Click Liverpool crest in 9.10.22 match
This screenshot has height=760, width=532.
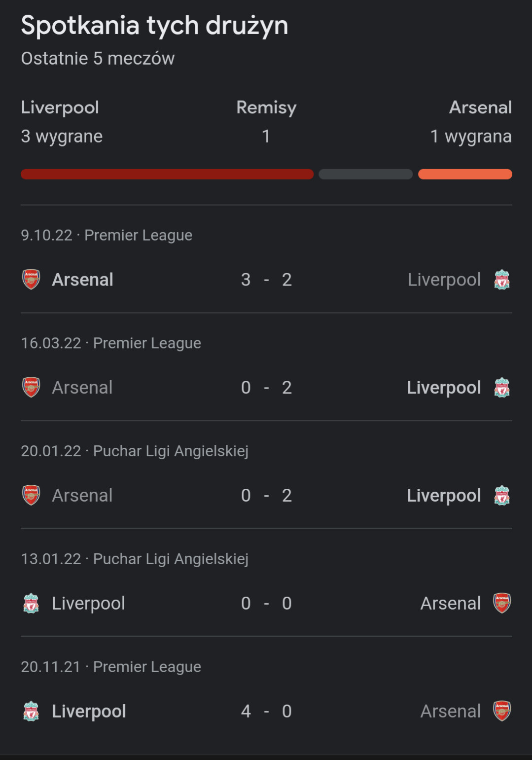[x=502, y=280]
